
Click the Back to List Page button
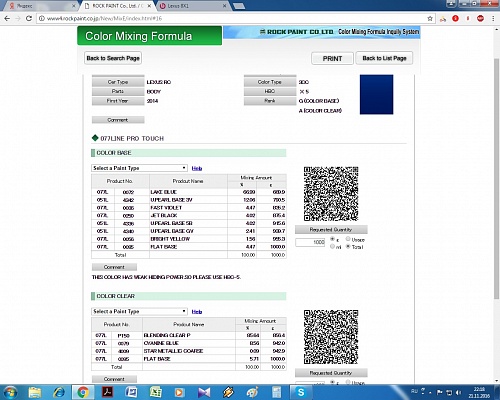click(x=384, y=58)
